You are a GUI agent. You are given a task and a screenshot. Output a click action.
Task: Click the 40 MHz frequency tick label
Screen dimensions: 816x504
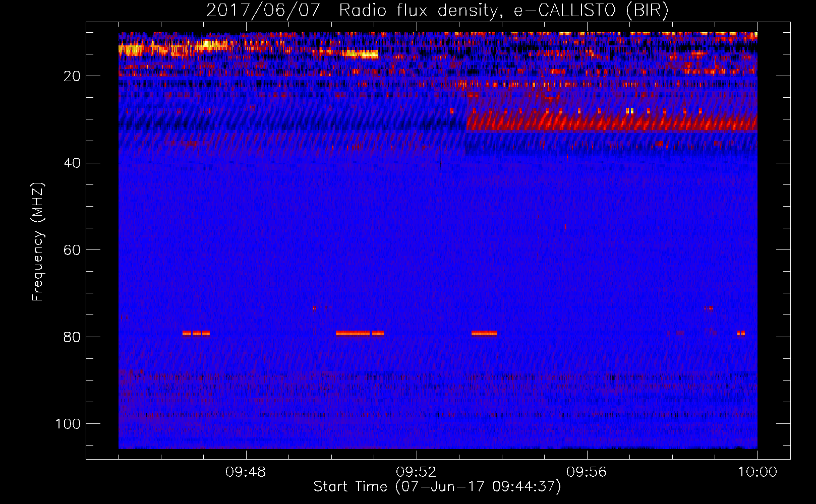(x=72, y=163)
